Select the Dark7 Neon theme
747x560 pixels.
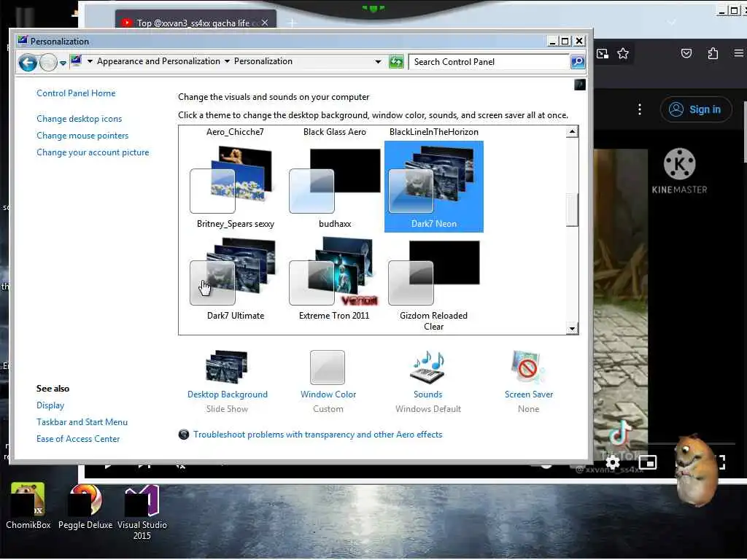click(433, 187)
